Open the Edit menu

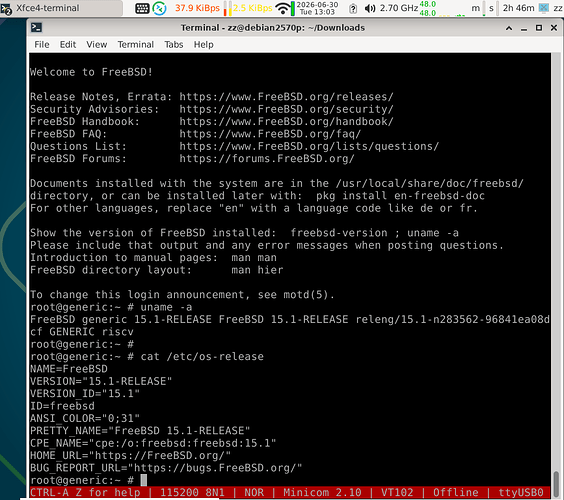click(x=68, y=44)
